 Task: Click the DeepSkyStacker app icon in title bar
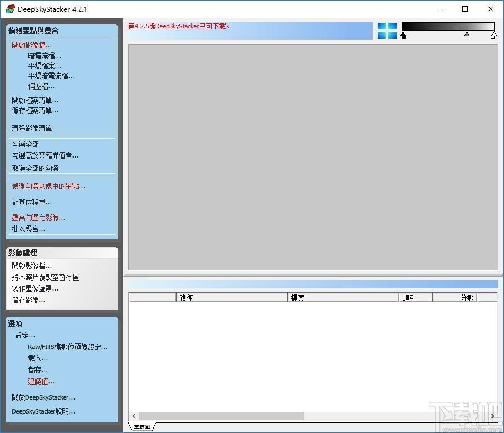(x=10, y=9)
